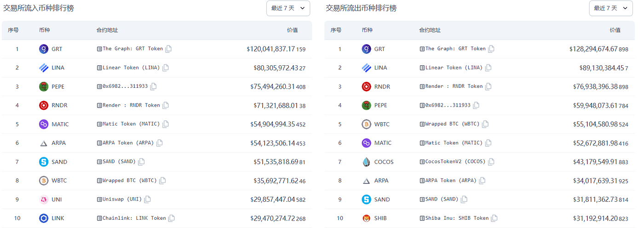Viewport: 644px width, 228px height.
Task: Open The Graph: GRT Token link in inflow table
Action: [x=133, y=49]
